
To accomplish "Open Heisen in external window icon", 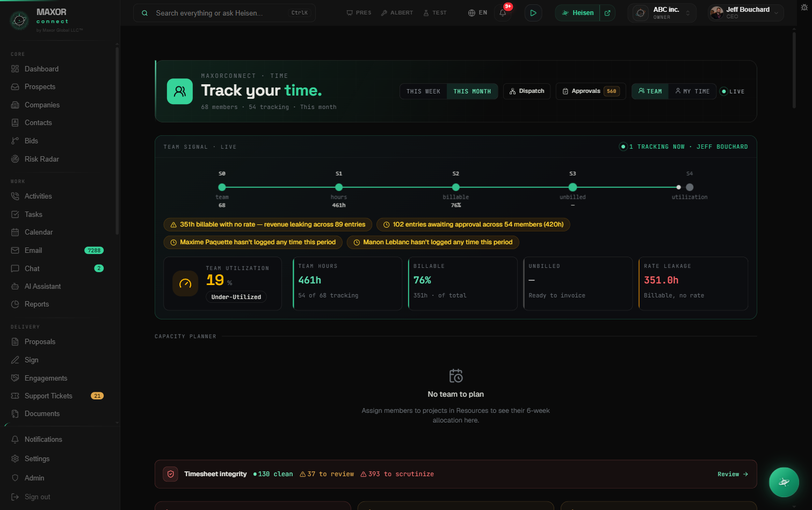I will [x=607, y=13].
